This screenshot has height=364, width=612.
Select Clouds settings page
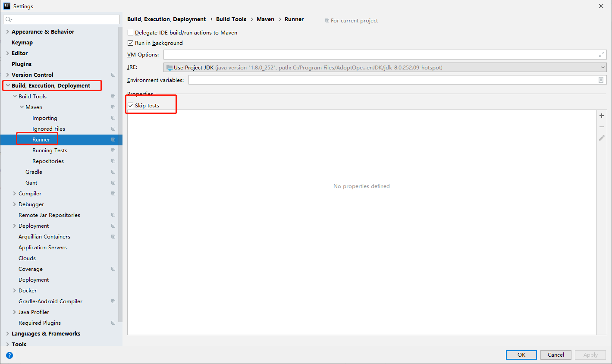[x=27, y=258]
